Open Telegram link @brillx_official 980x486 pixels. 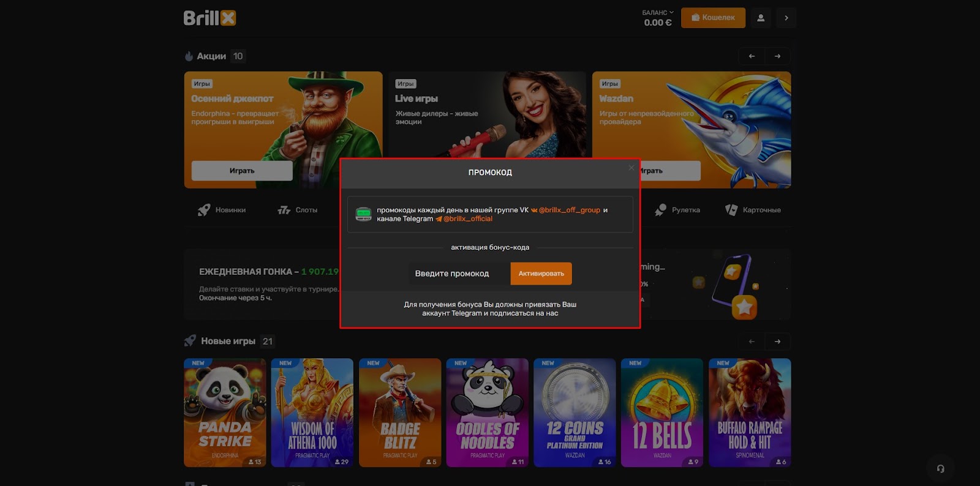[x=464, y=219]
